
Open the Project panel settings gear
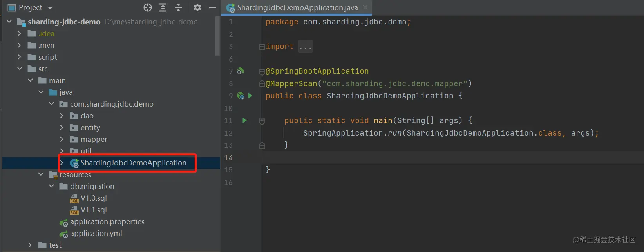(x=197, y=7)
